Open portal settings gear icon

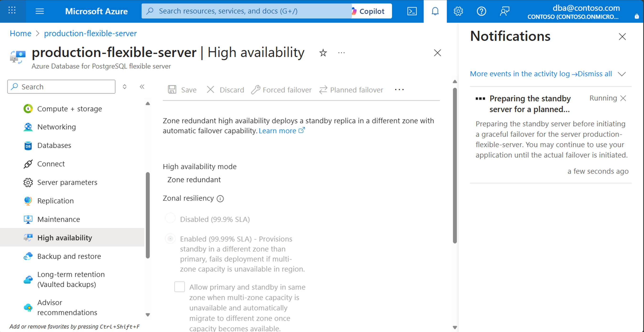point(458,11)
